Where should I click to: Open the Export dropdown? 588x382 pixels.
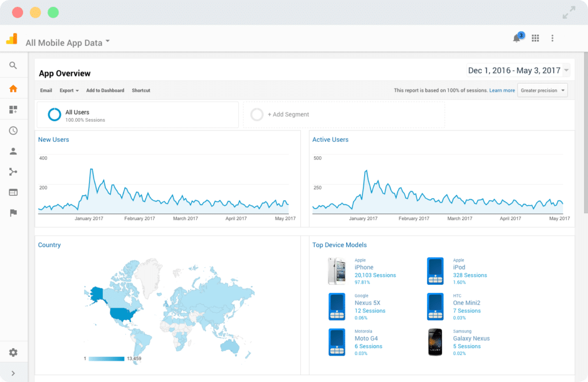68,90
